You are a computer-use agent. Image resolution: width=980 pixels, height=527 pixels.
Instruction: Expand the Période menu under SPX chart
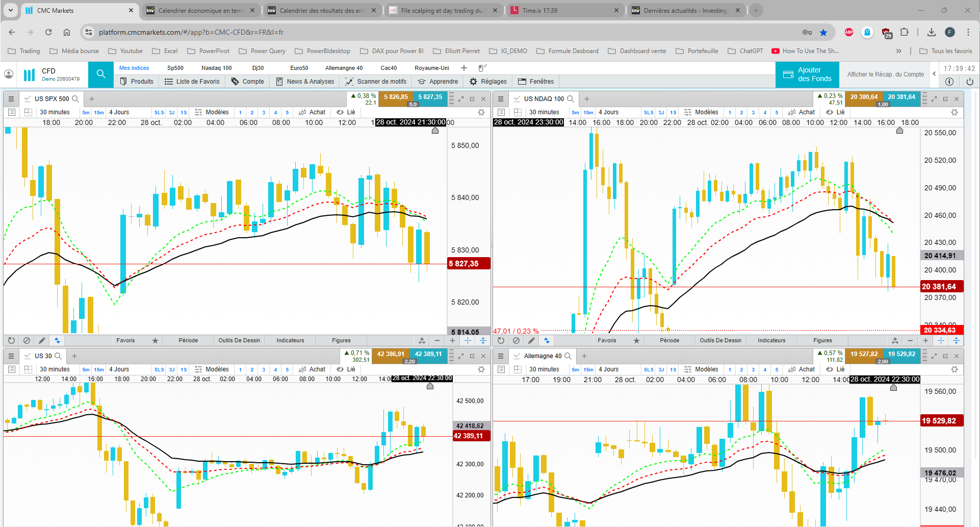pos(188,340)
